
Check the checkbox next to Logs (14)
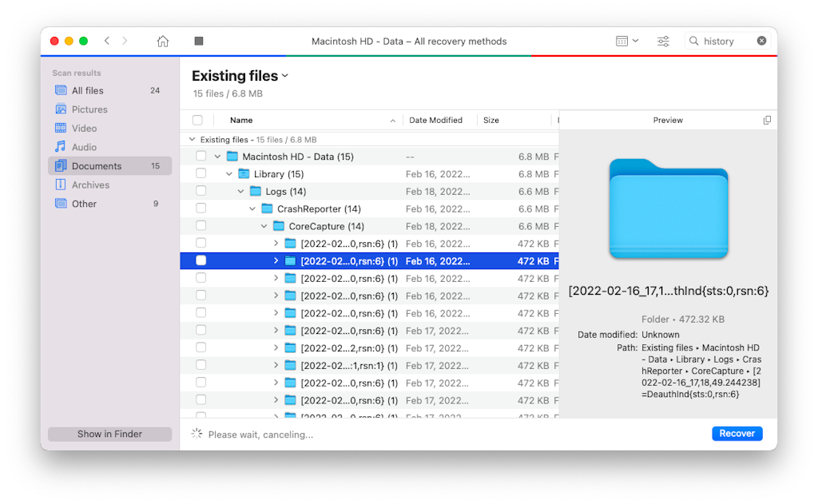(201, 191)
